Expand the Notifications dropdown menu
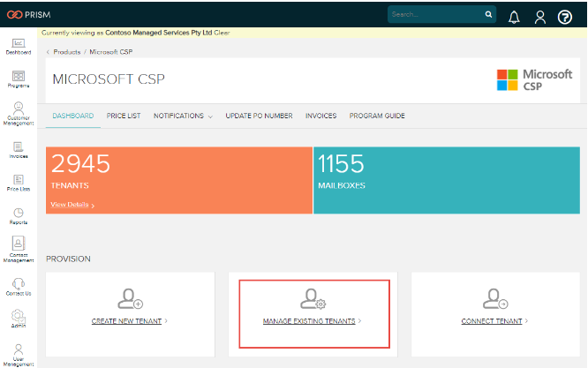 pyautogui.click(x=183, y=116)
